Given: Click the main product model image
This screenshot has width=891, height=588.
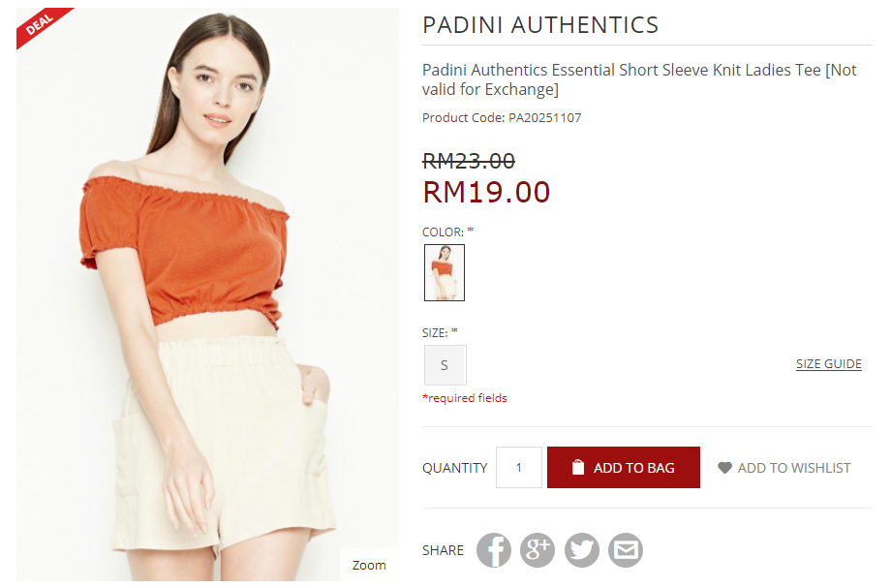Looking at the screenshot, I should 207,294.
